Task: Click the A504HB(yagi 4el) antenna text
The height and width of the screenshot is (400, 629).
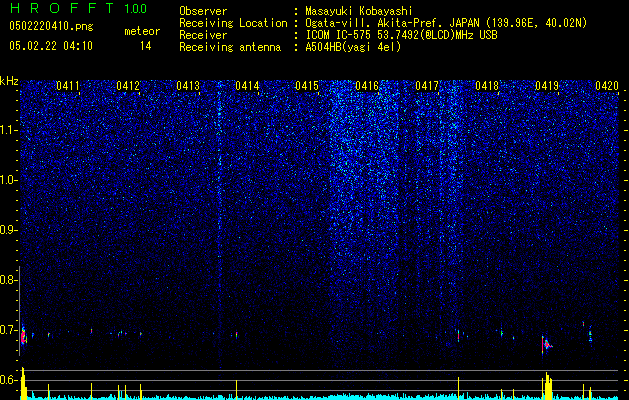Action: pos(353,47)
